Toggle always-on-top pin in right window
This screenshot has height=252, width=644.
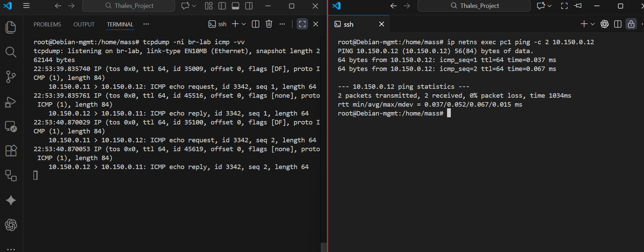(x=578, y=6)
